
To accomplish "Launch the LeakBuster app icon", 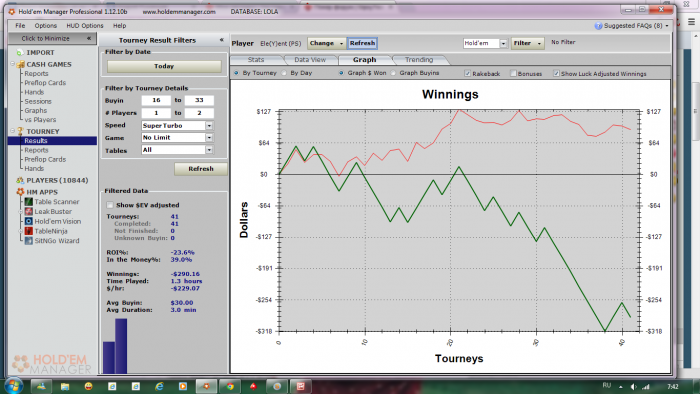I will pyautogui.click(x=29, y=212).
